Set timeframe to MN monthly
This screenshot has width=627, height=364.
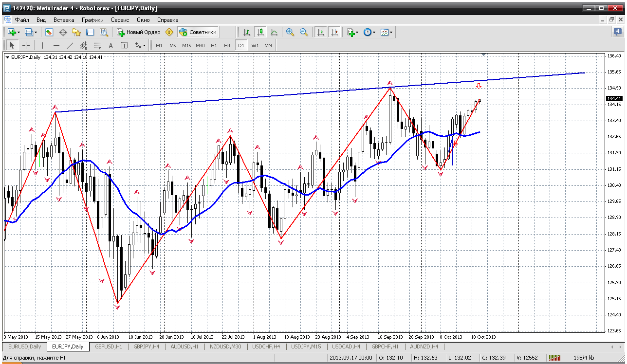(268, 45)
